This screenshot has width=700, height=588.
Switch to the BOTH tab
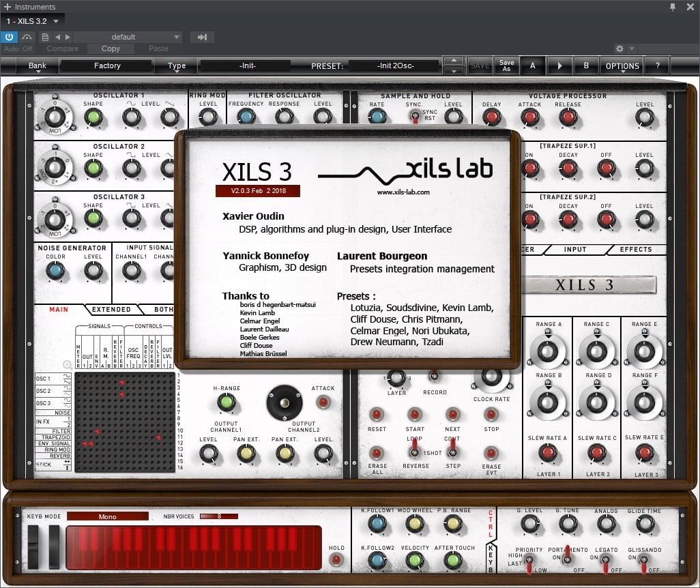tap(163, 310)
